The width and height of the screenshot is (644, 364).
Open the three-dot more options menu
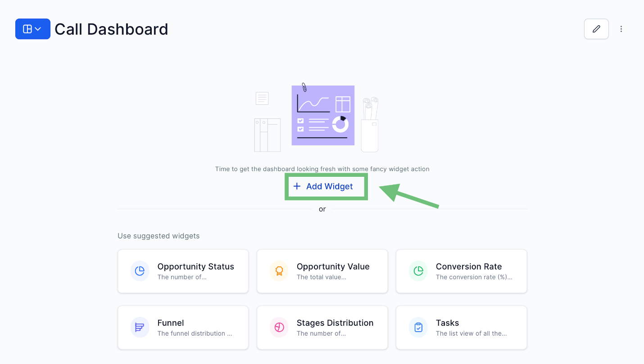[621, 29]
